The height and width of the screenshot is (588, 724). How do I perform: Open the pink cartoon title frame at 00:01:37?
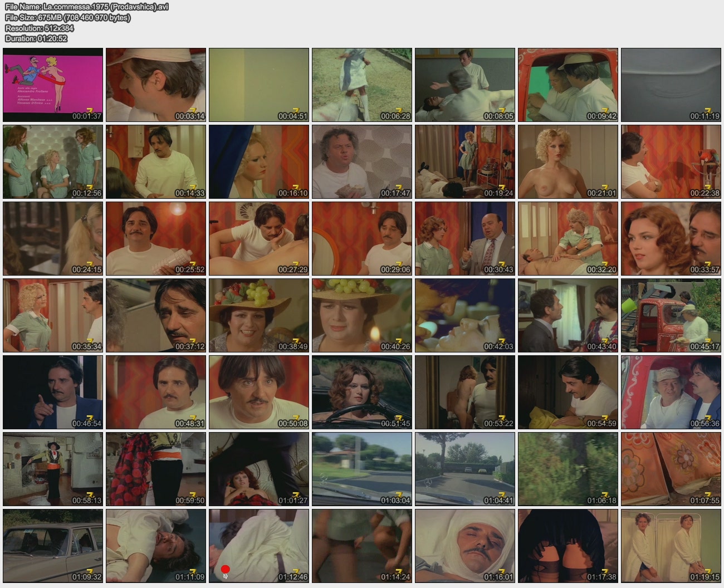point(53,85)
